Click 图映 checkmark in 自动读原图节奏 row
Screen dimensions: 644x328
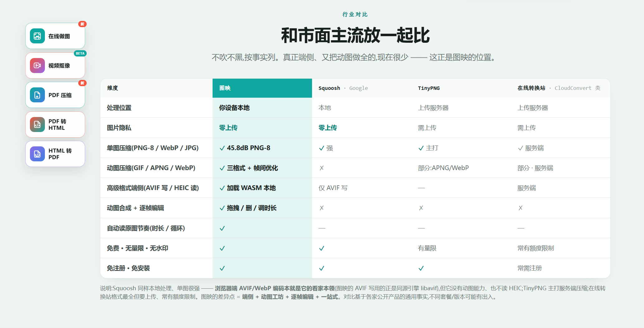[222, 228]
